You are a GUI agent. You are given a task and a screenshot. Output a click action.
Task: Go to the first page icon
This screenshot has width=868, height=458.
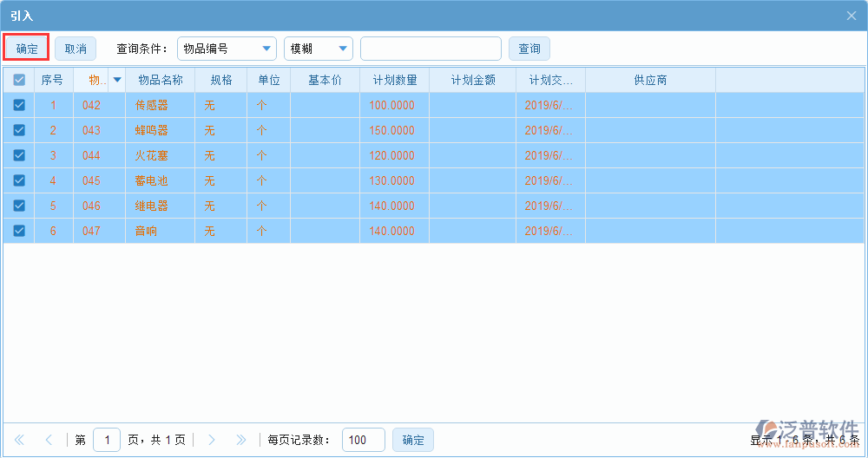[x=19, y=441]
